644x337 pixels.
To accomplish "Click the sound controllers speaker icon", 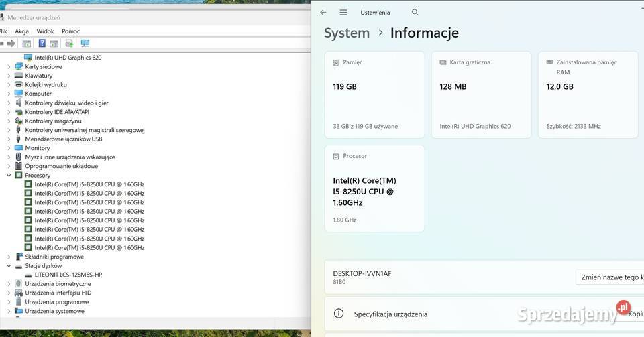I will (x=19, y=103).
